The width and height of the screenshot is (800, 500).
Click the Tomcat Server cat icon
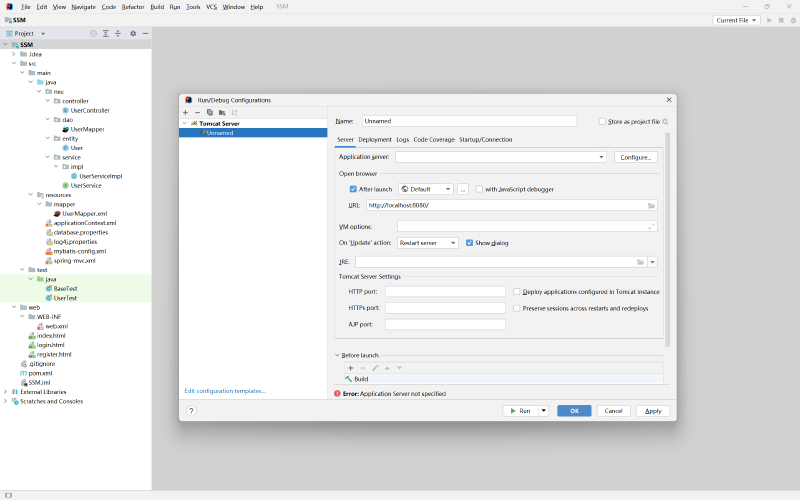(194, 123)
